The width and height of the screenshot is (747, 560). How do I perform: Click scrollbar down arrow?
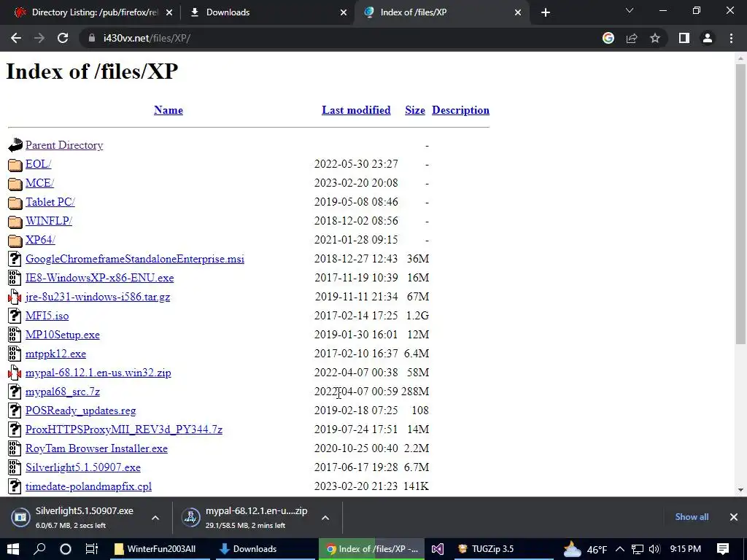pos(740,489)
